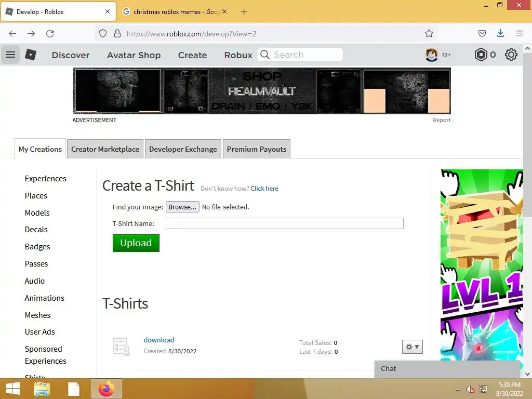Click the LVL 1 game ad
This screenshot has width=532, height=399.
[482, 264]
